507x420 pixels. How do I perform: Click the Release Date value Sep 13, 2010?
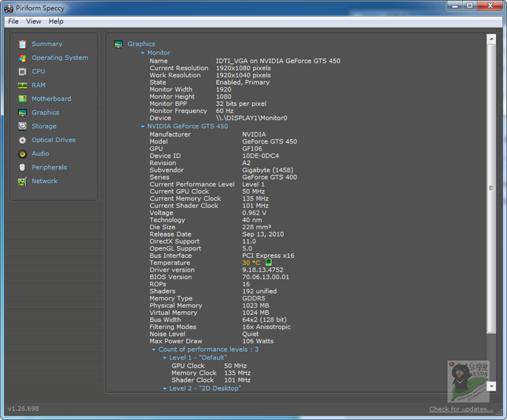263,235
